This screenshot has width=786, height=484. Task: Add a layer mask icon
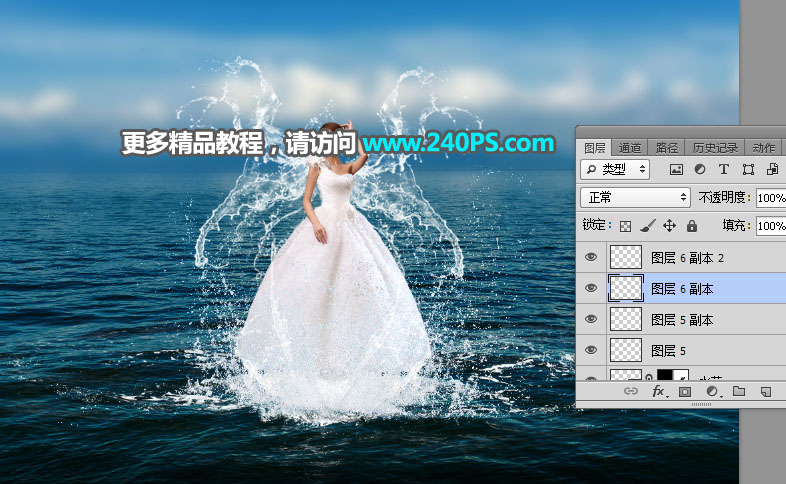tap(685, 392)
